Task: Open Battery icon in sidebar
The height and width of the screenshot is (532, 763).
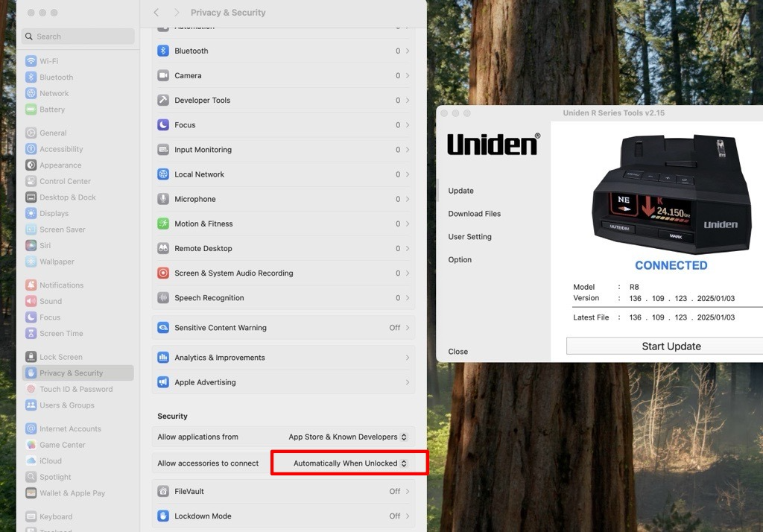Action: 31,109
